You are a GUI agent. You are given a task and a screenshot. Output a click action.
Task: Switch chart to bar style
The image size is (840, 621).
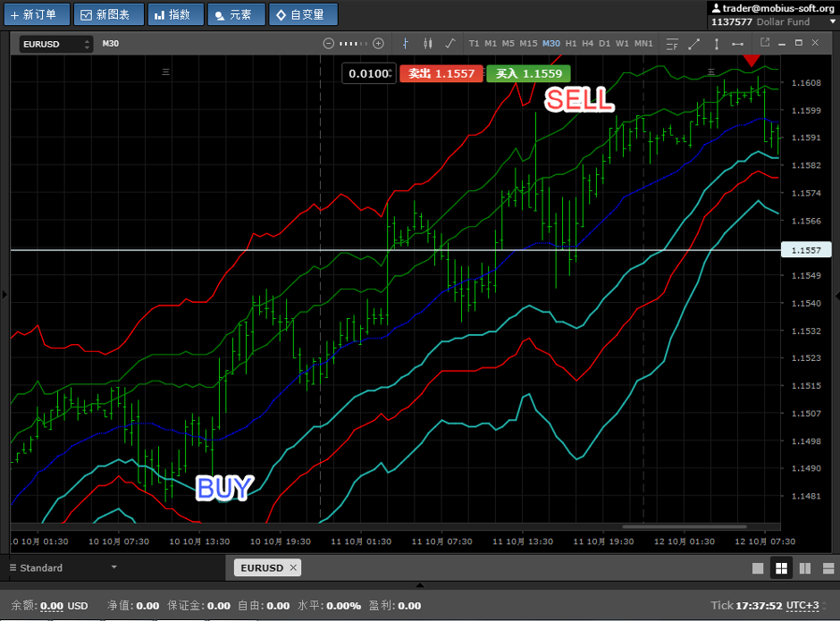[x=406, y=43]
